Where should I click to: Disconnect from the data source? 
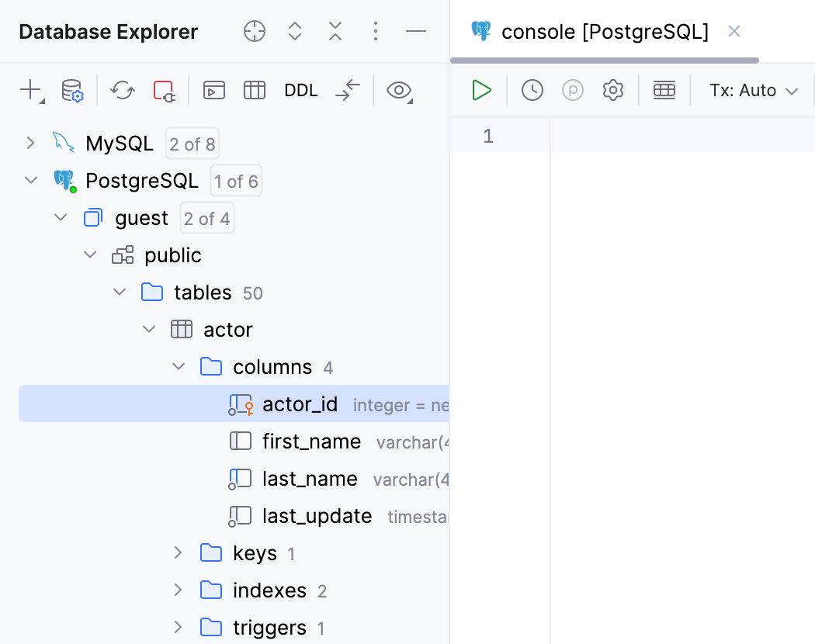point(164,90)
